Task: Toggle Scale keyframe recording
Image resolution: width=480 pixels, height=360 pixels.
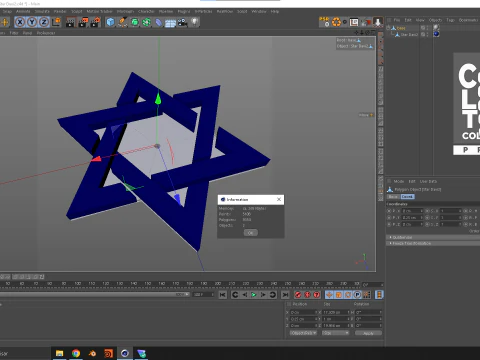Action: point(339,295)
